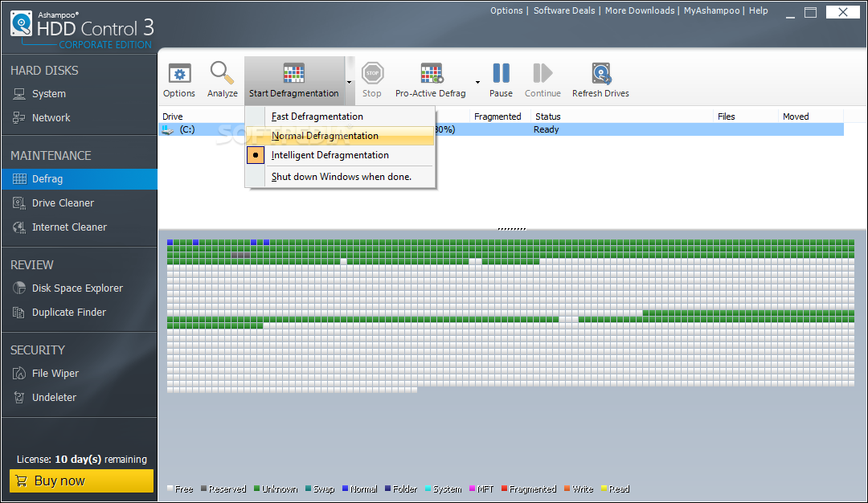Choose Normal Defragmentation from menu
This screenshot has width=868, height=503.
pyautogui.click(x=340, y=136)
